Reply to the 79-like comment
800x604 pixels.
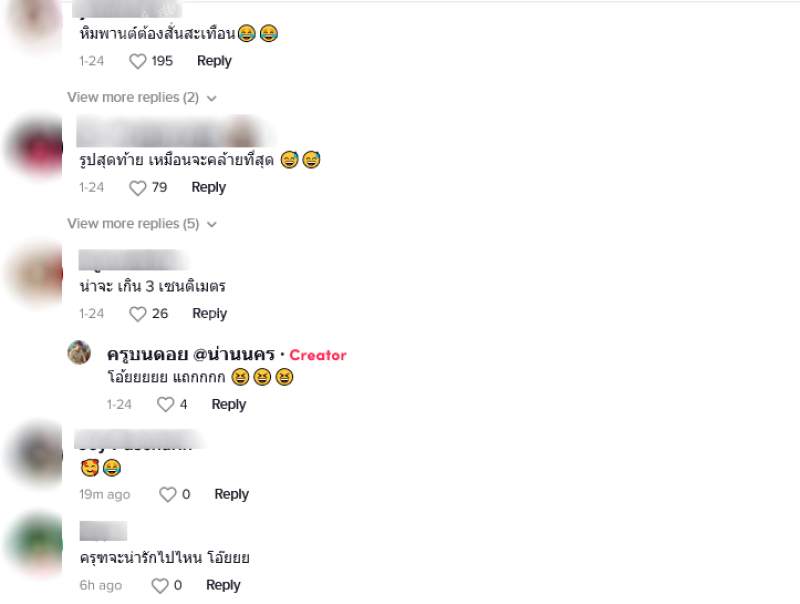(x=209, y=188)
